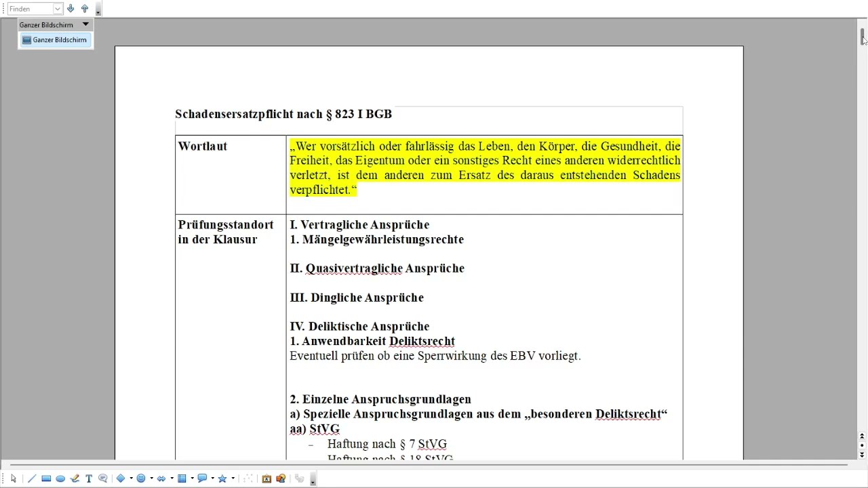Expand the basic shapes dropdown arrow

point(131,479)
